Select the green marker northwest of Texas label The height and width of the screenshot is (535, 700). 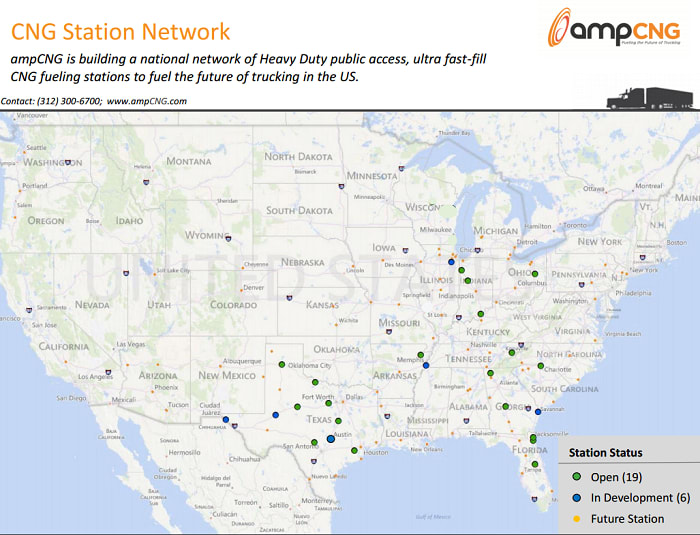[x=297, y=406]
